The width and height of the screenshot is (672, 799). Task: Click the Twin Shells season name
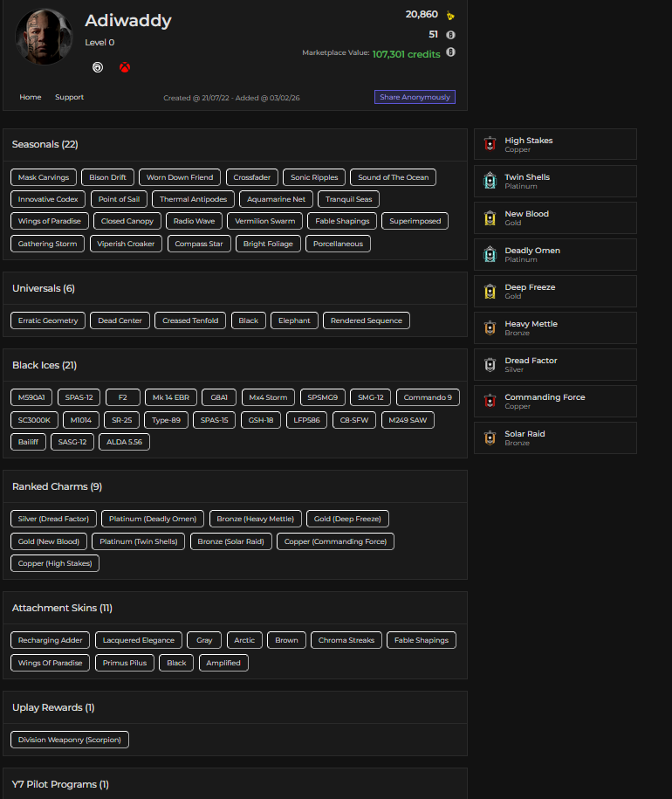click(x=527, y=176)
